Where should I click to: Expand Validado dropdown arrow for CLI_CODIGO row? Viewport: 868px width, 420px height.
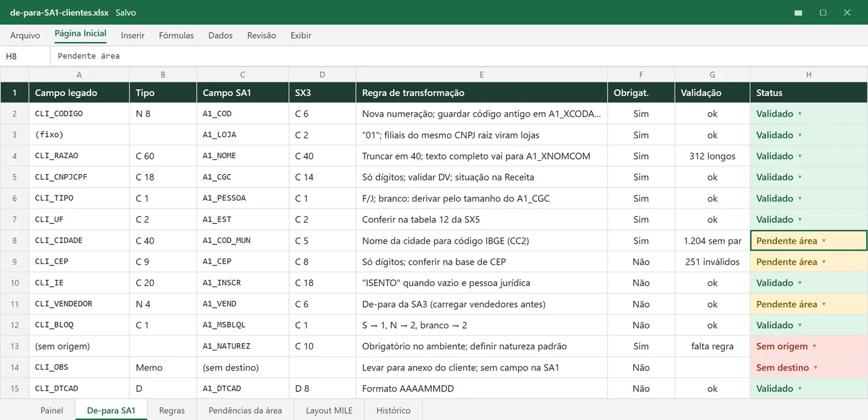(x=800, y=114)
